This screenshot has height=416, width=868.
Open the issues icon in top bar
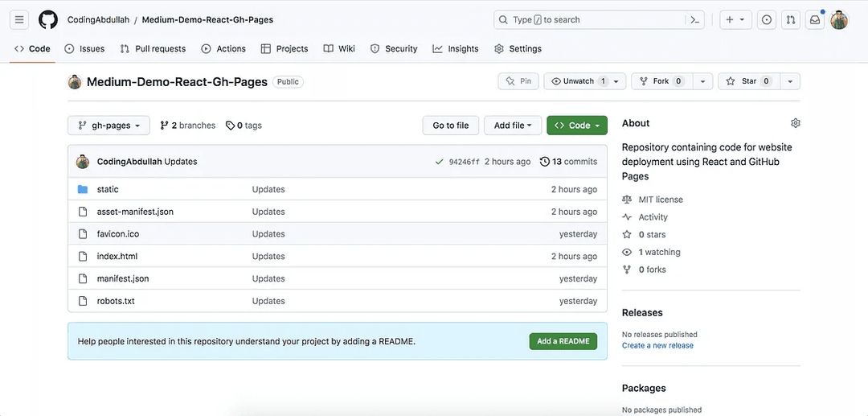coord(767,20)
